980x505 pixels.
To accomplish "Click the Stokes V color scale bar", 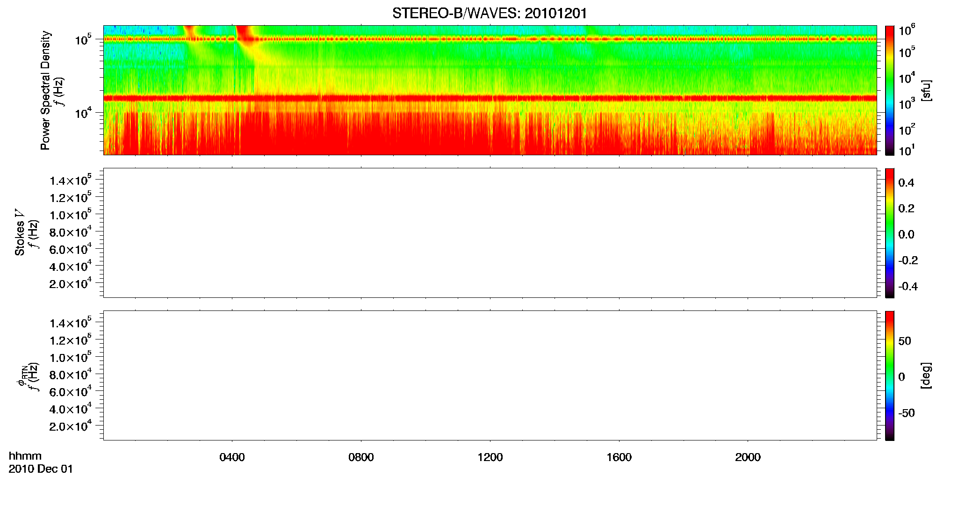I will [x=890, y=233].
